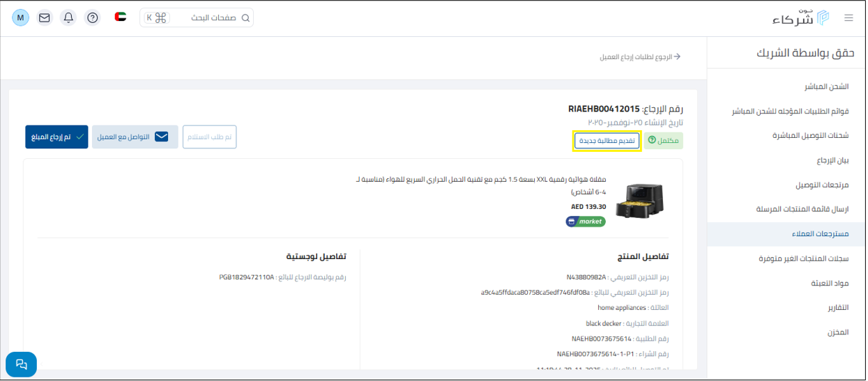
Task: Switch country using the UAE flag
Action: coord(121,17)
